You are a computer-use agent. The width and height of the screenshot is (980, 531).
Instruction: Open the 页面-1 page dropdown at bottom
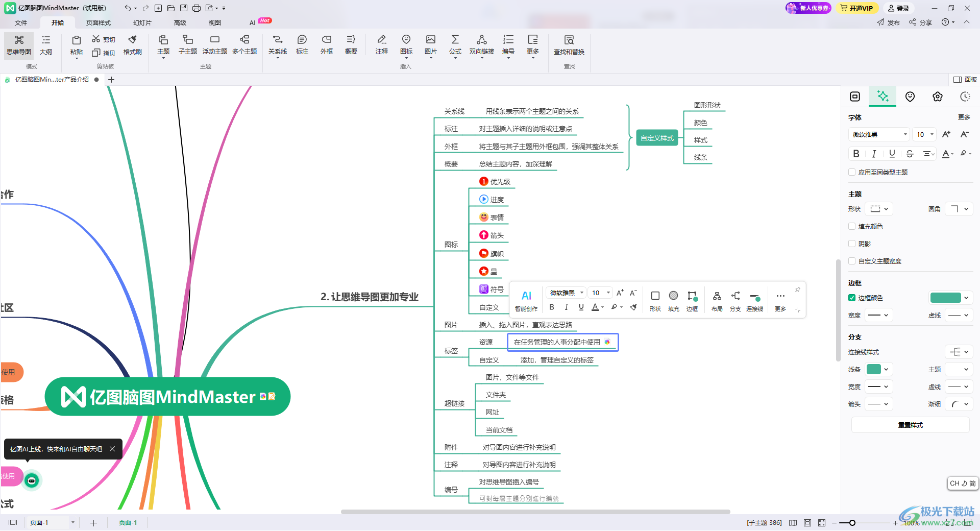(x=73, y=523)
